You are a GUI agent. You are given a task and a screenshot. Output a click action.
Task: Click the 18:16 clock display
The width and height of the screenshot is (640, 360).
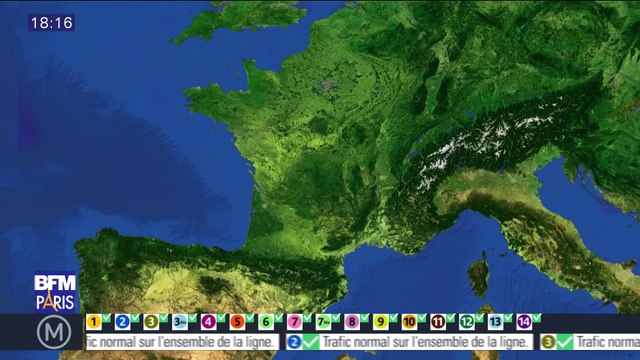pos(52,22)
